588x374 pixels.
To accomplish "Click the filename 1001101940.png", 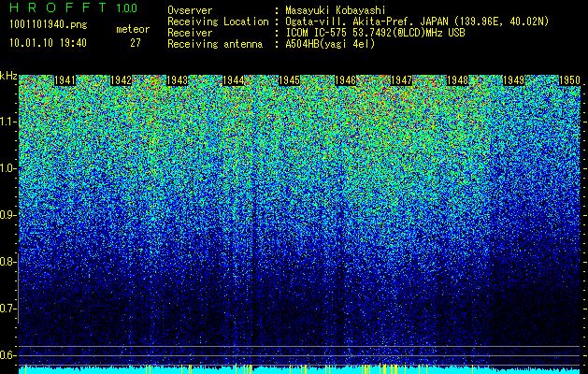I will pyautogui.click(x=49, y=25).
